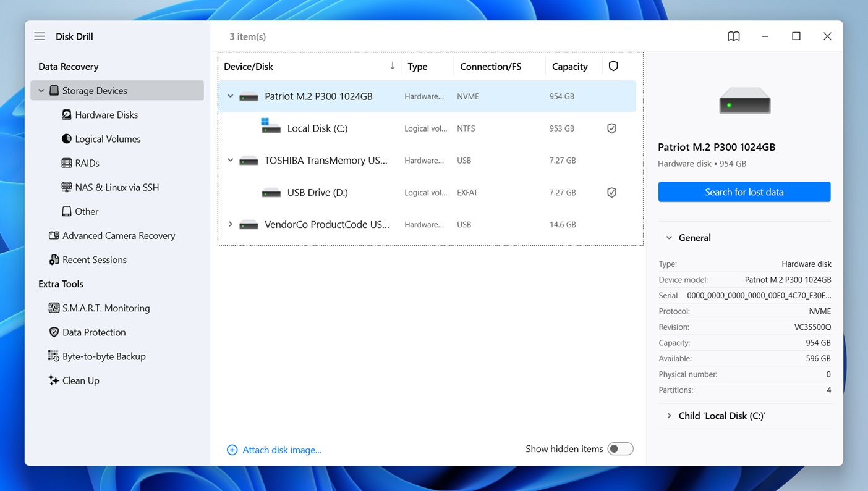Select the USB Drive (D:) row
868x491 pixels.
427,193
